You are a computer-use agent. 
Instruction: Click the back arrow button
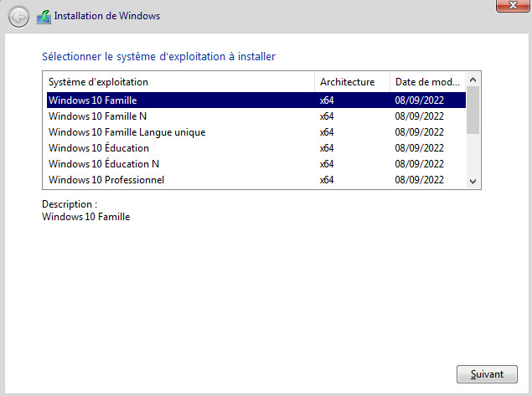click(18, 16)
